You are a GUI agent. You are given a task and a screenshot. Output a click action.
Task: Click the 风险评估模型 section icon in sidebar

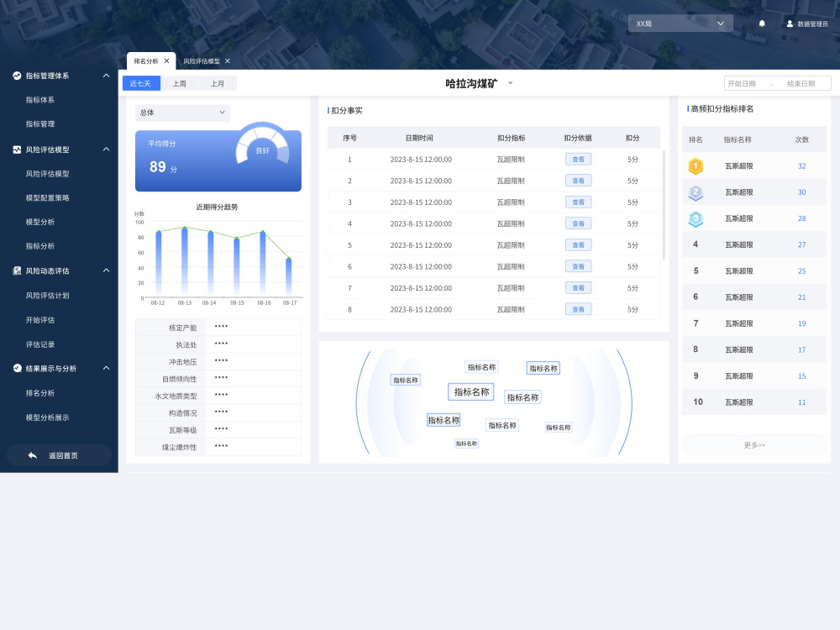17,150
